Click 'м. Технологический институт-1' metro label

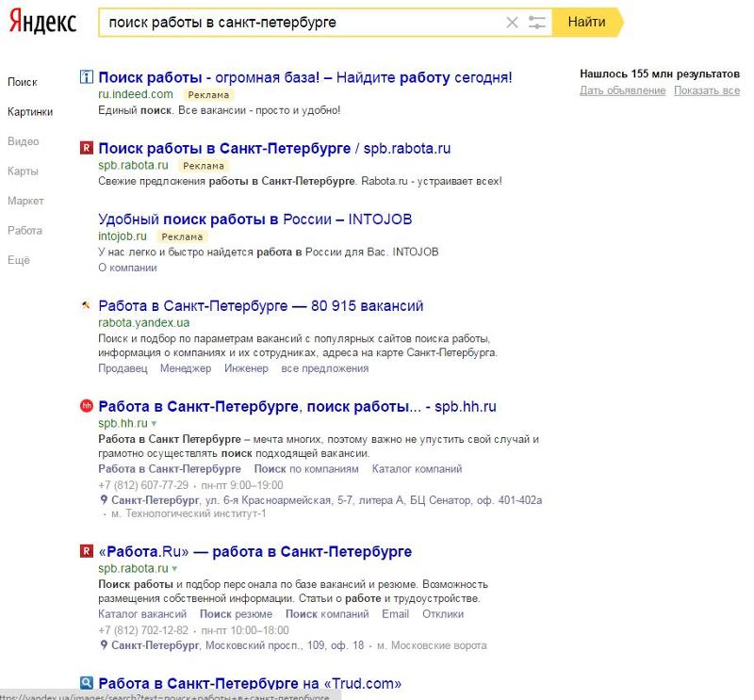click(188, 514)
